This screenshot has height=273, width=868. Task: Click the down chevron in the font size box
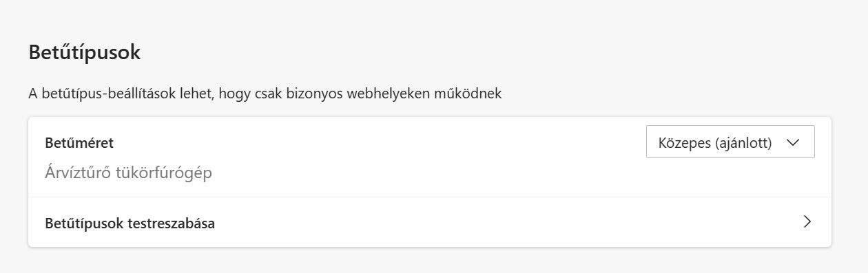pos(792,142)
